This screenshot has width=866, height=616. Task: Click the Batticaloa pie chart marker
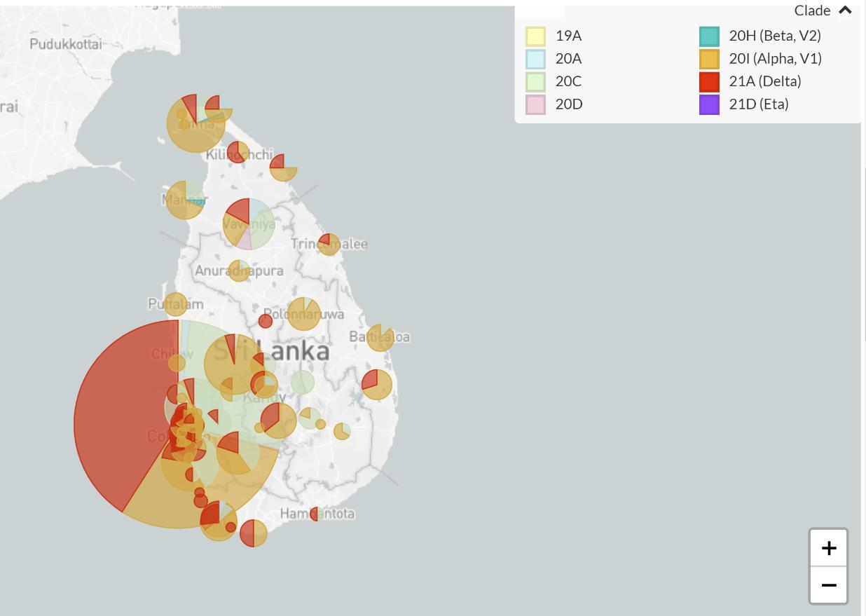380,338
